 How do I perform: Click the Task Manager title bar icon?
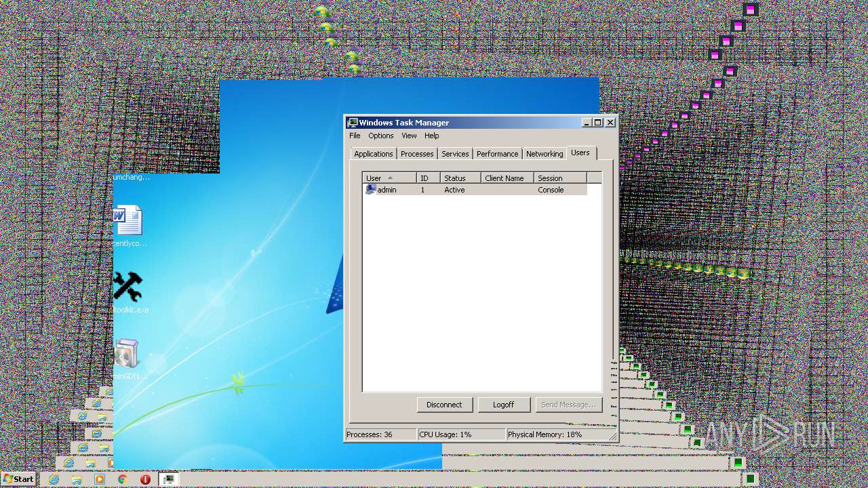(x=352, y=123)
